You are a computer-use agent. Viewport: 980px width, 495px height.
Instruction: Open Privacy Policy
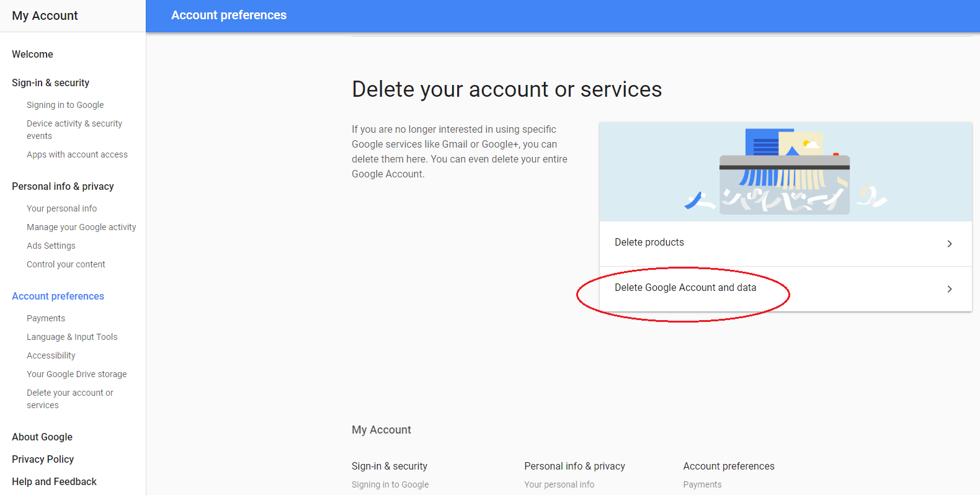43,460
